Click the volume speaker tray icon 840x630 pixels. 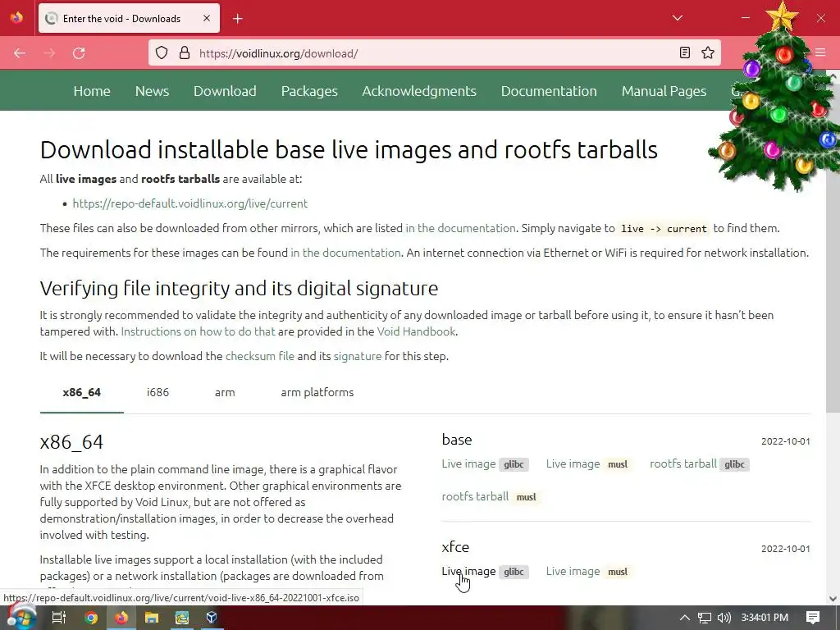click(x=724, y=618)
